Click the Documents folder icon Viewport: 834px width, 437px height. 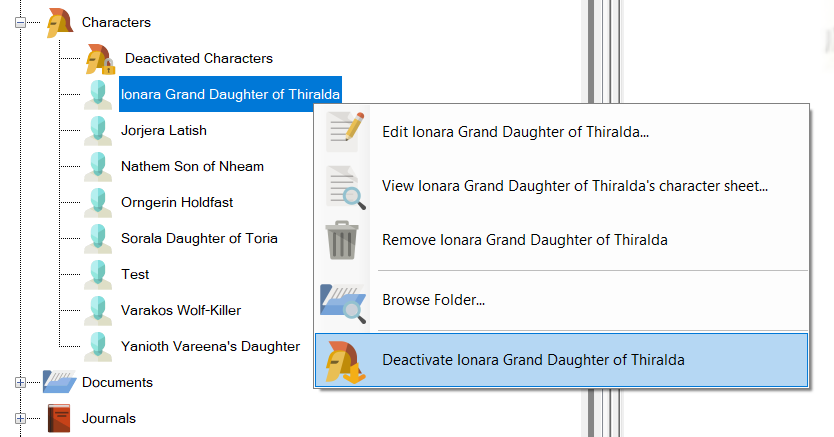(x=60, y=382)
